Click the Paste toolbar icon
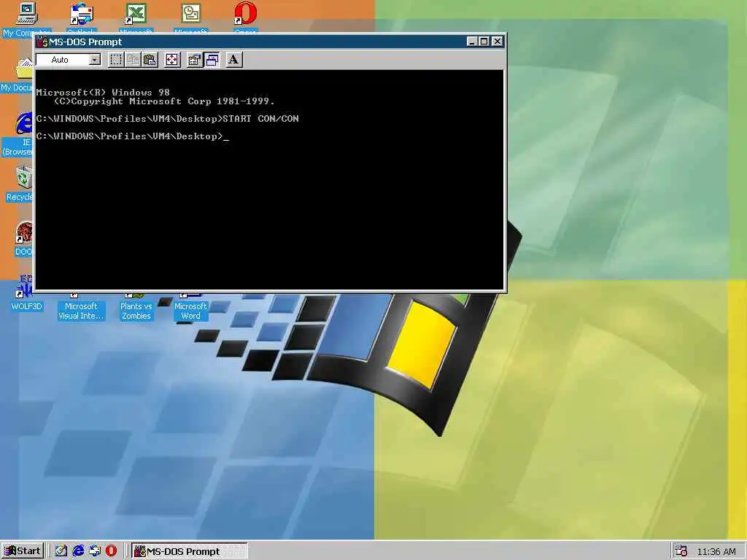The image size is (747, 560). [150, 60]
